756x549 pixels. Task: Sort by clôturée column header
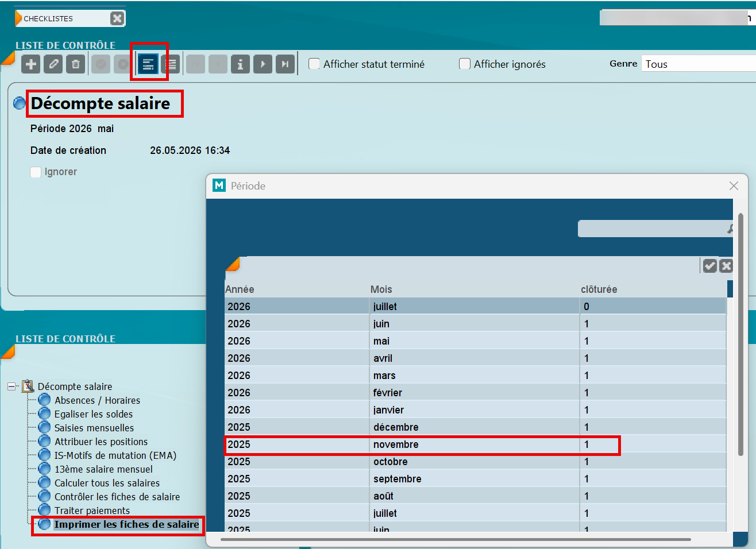pyautogui.click(x=599, y=289)
